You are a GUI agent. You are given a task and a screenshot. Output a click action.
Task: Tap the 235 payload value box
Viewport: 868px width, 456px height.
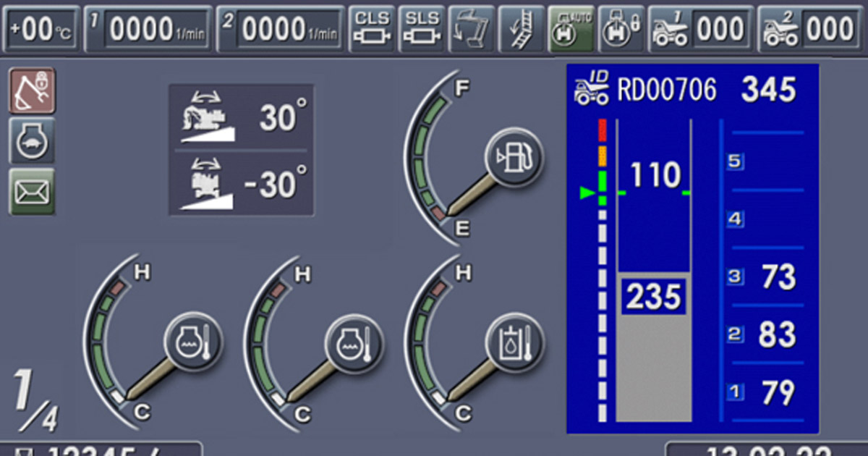tap(654, 297)
